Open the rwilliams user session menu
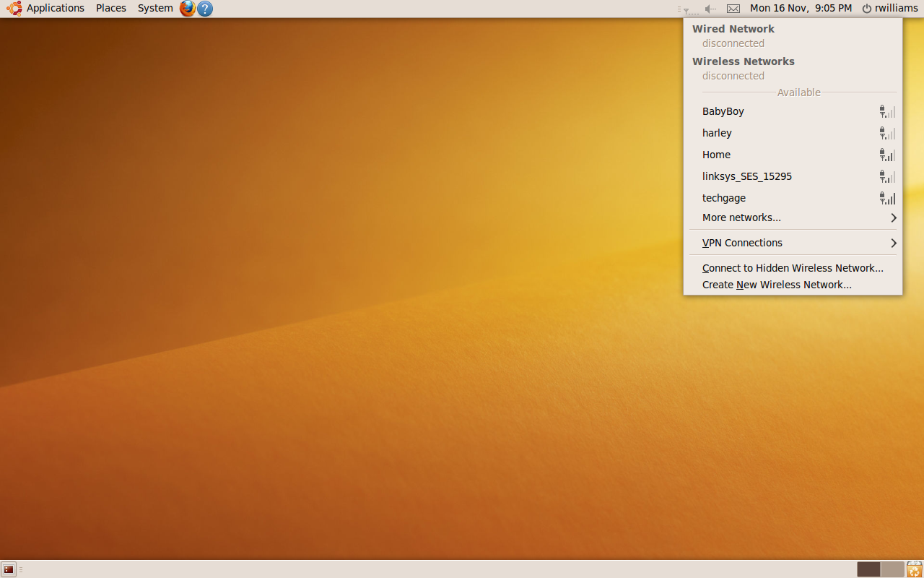924x578 pixels. 890,8
